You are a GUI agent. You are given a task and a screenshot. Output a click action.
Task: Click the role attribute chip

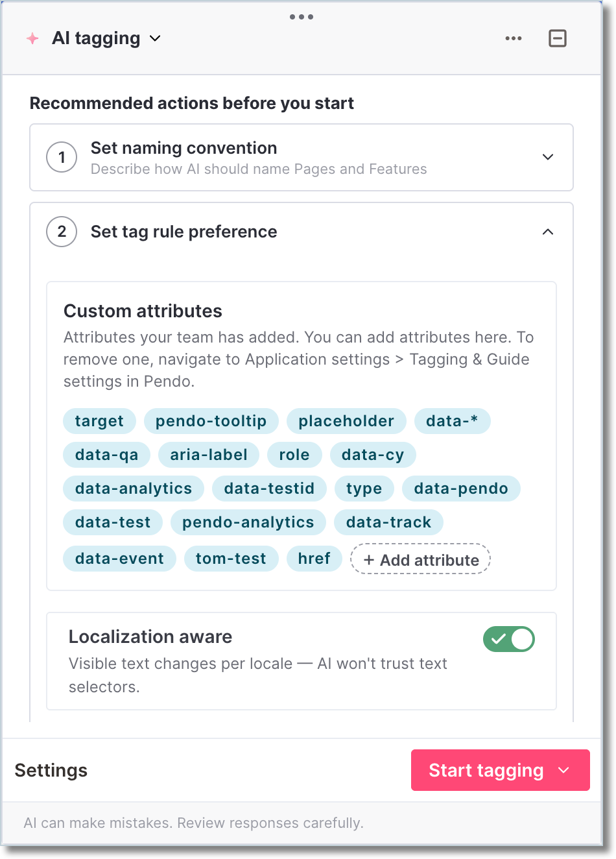tap(294, 455)
